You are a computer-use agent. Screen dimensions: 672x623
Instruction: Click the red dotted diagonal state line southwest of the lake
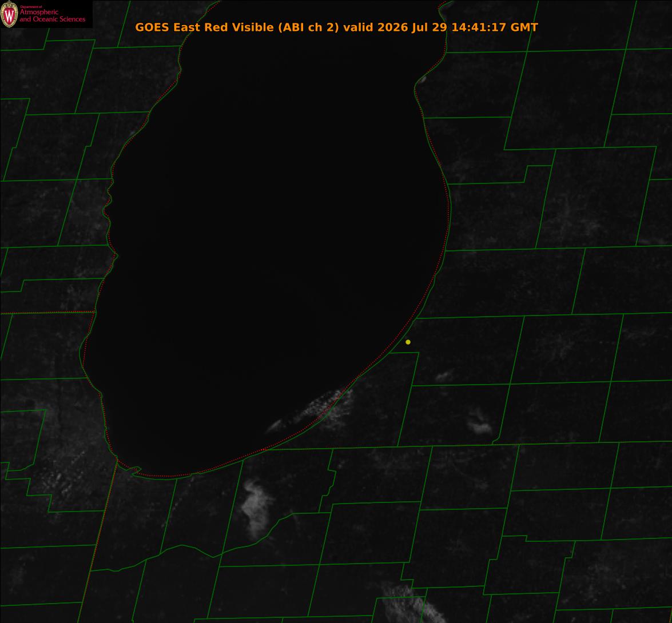tap(98, 540)
